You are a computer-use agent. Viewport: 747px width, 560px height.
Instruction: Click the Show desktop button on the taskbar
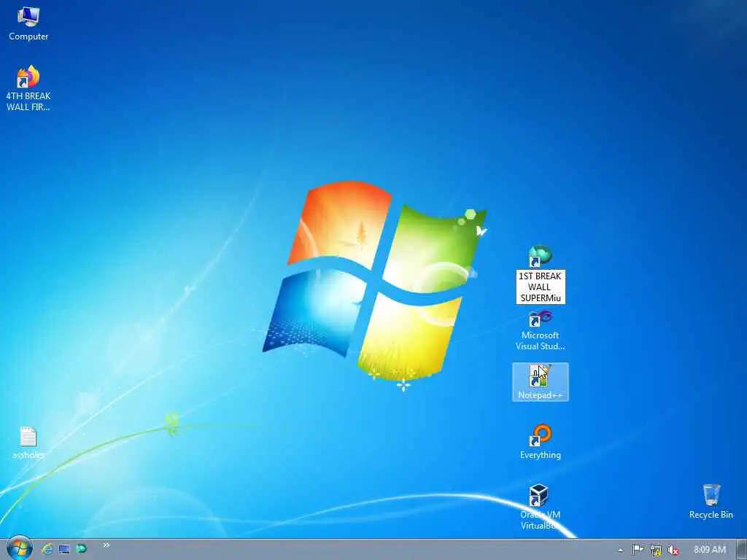[742, 550]
